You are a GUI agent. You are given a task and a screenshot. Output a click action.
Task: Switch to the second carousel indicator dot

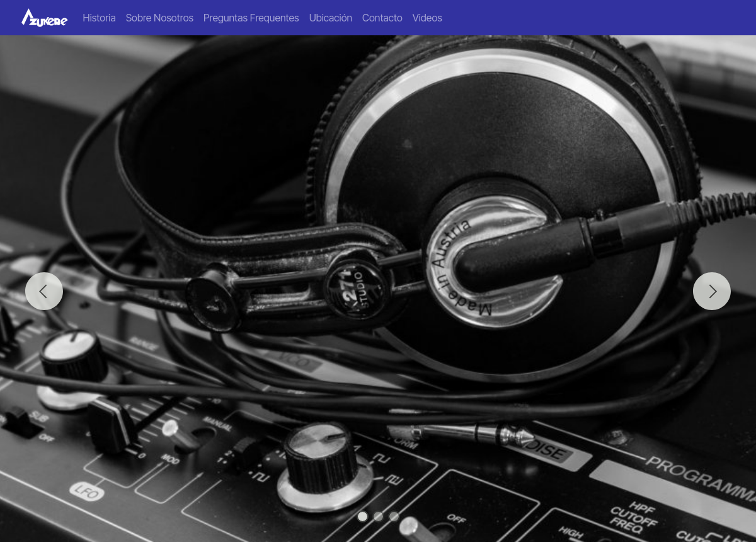(378, 516)
